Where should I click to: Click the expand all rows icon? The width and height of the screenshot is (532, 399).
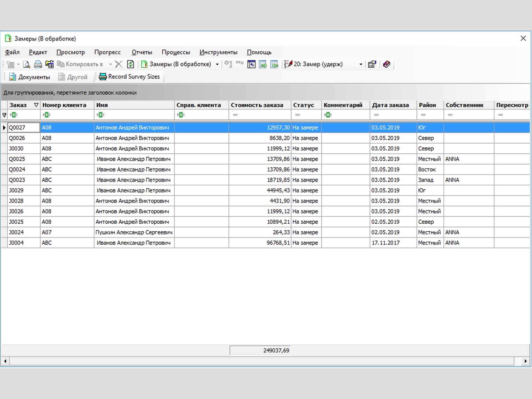[228, 64]
